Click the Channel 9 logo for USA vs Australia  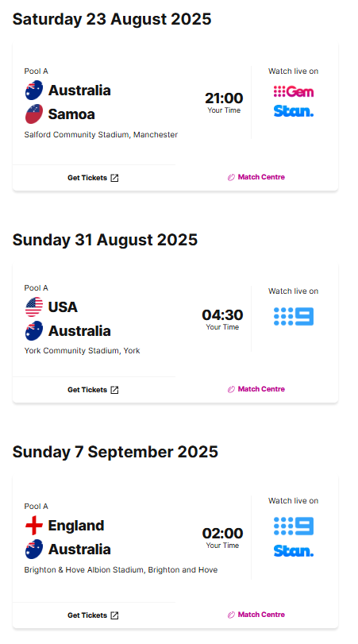294,317
